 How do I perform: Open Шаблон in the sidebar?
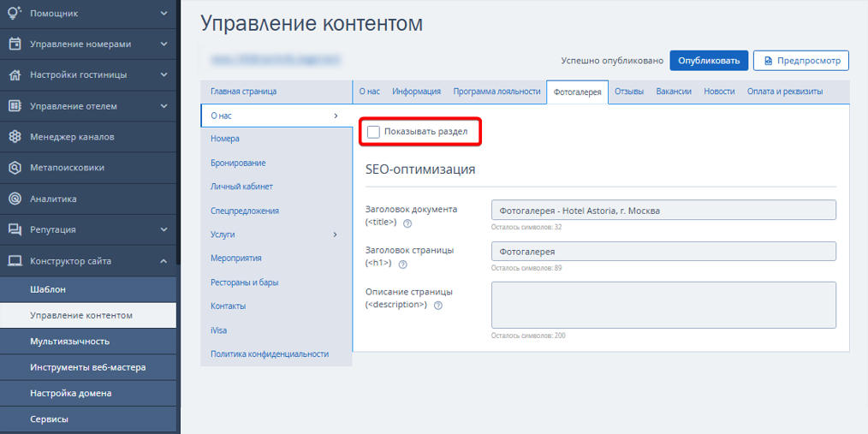[88, 289]
